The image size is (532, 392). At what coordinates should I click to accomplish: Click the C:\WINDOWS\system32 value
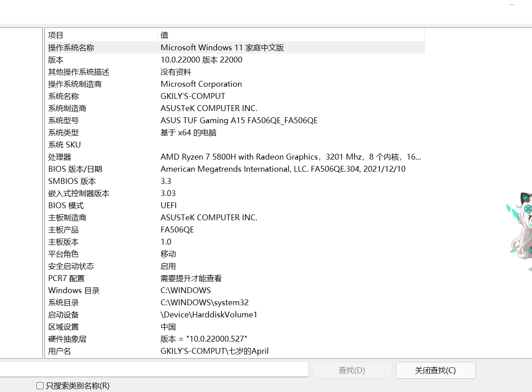(204, 303)
